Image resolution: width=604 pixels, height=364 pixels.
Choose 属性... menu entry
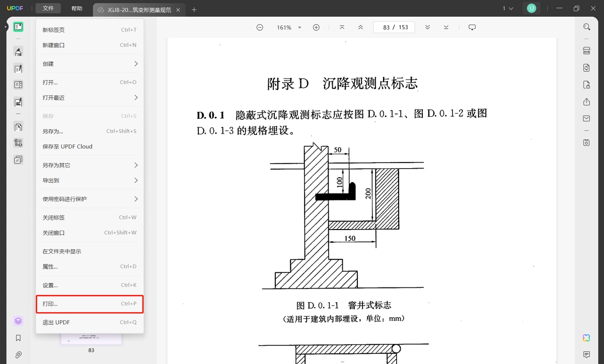pos(90,266)
